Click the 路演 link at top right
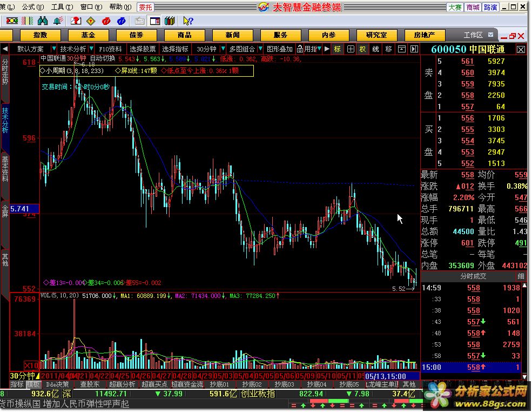This screenshot has height=412, width=532. click(490, 7)
